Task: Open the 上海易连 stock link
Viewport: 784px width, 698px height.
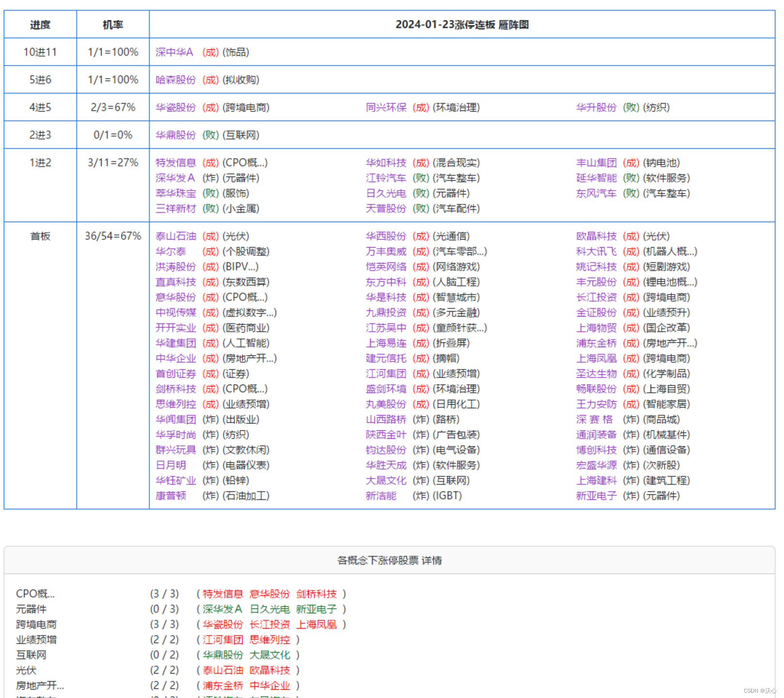Action: [x=386, y=343]
